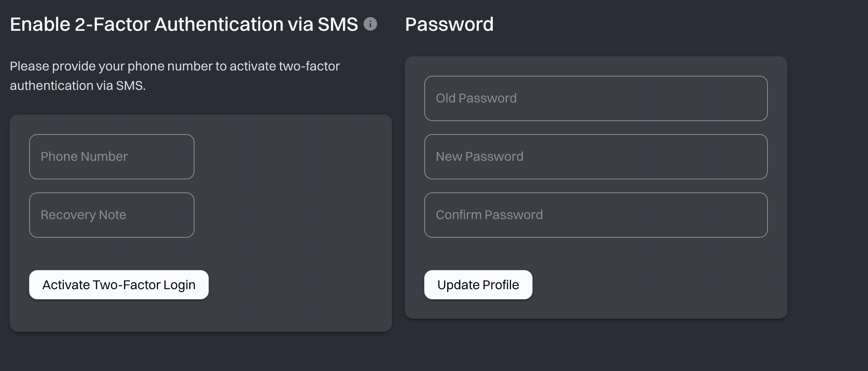Click the Password section heading
This screenshot has height=371, width=868.
tap(449, 24)
